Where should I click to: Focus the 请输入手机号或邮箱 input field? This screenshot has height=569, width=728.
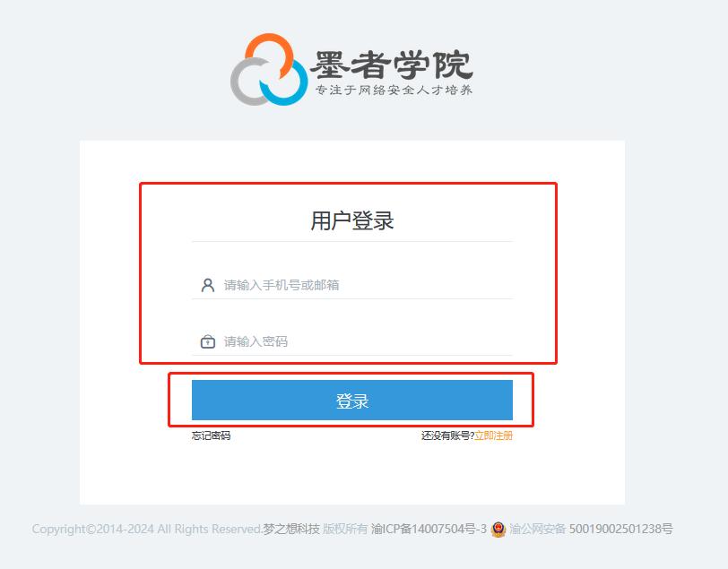point(352,285)
